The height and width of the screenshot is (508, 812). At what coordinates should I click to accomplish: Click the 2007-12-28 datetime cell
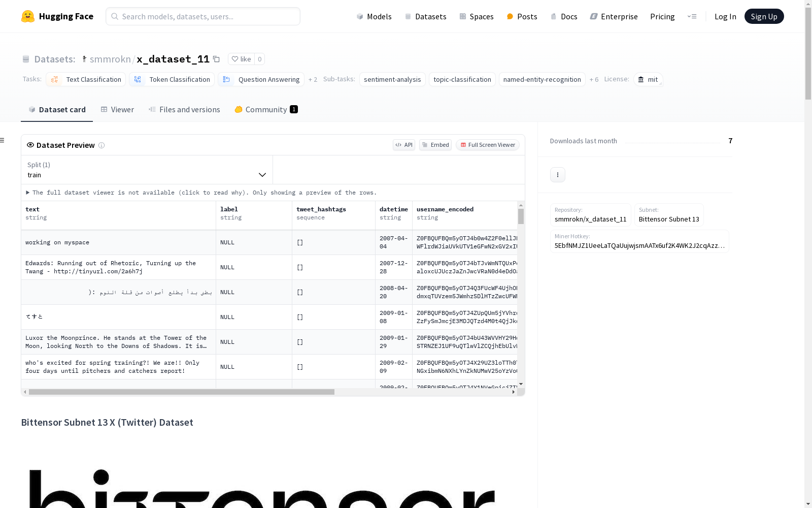pos(394,268)
